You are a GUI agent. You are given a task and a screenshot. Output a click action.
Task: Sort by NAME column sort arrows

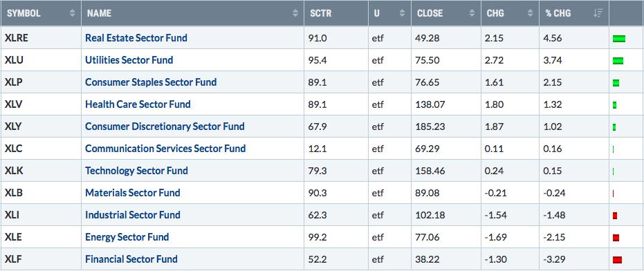(x=295, y=13)
